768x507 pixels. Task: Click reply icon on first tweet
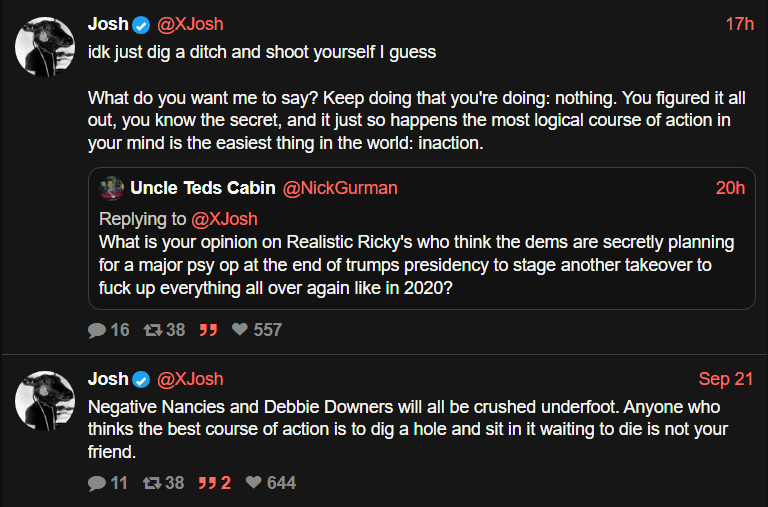97,329
